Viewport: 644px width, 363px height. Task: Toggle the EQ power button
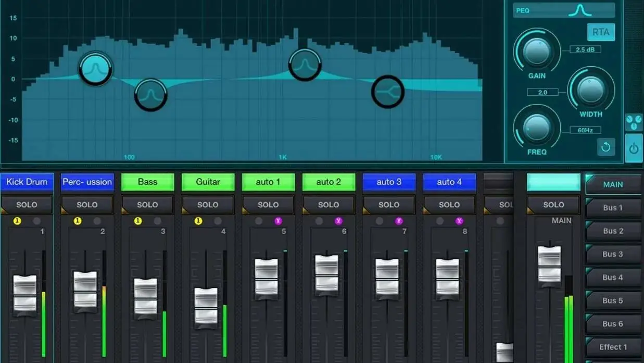click(x=634, y=149)
